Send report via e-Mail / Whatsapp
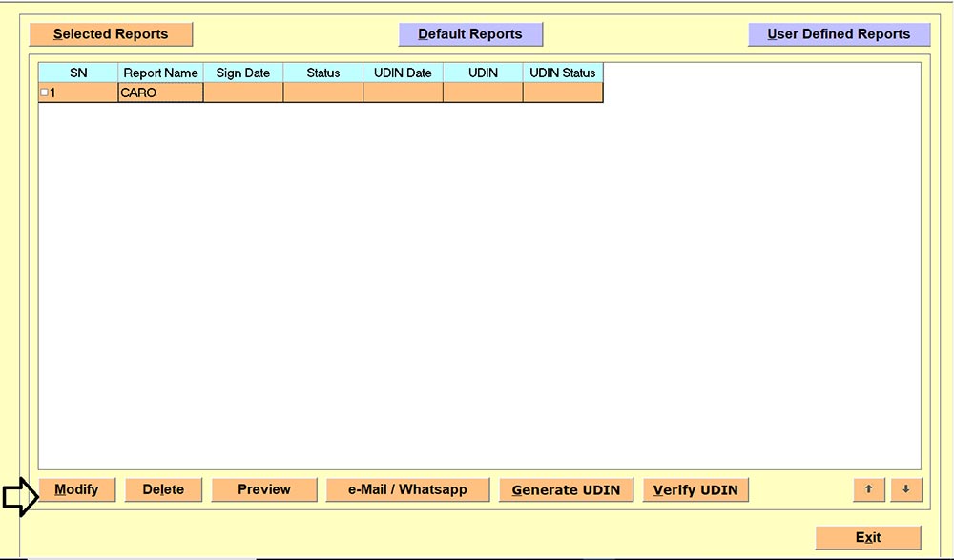 [x=407, y=489]
